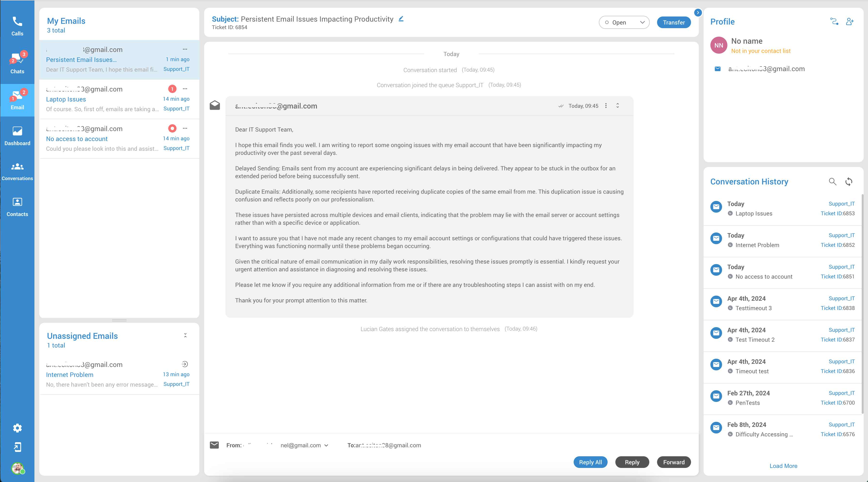The width and height of the screenshot is (868, 482).
Task: Search the Conversation History
Action: (x=832, y=182)
